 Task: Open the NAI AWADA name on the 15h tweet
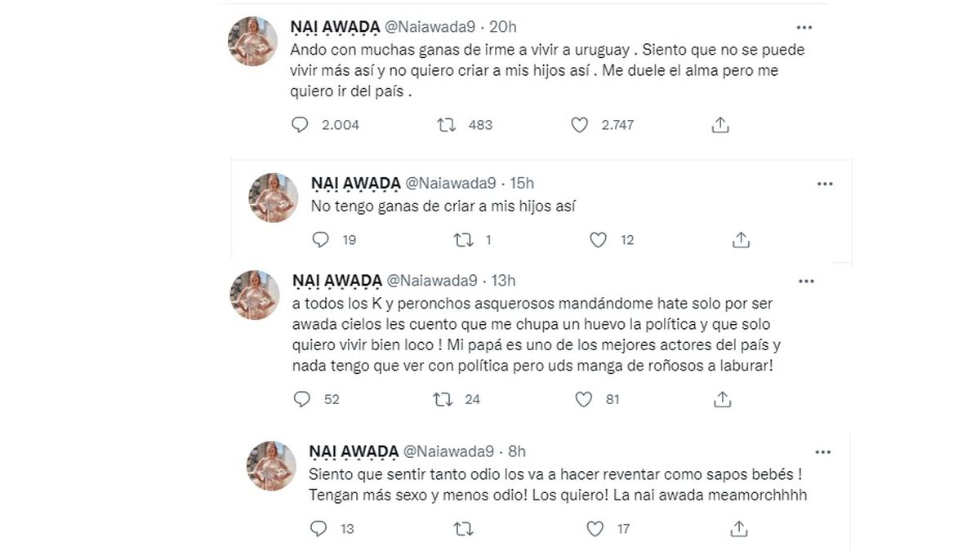coord(354,184)
